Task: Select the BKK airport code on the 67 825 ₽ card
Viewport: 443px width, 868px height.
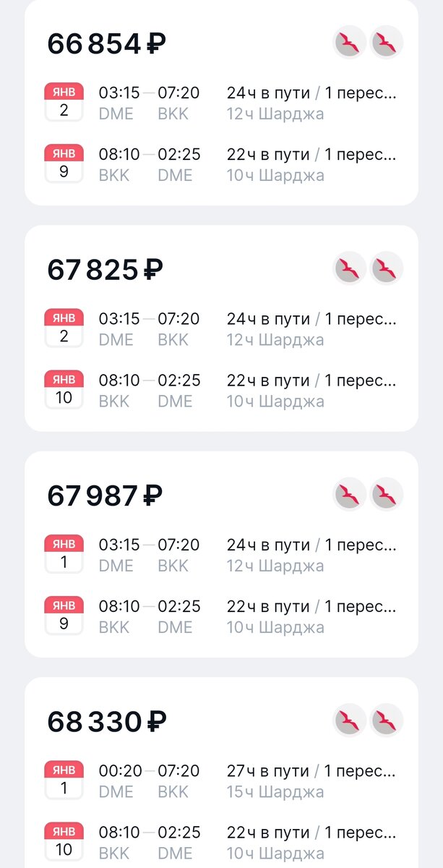Action: click(173, 339)
